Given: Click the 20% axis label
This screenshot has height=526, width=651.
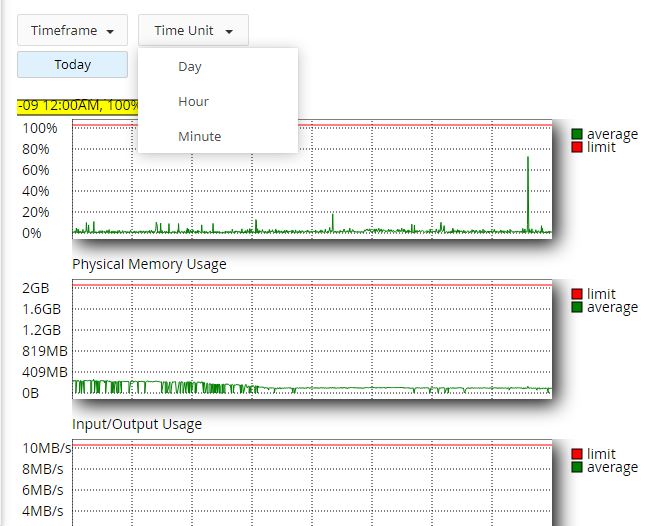Looking at the screenshot, I should 36,212.
